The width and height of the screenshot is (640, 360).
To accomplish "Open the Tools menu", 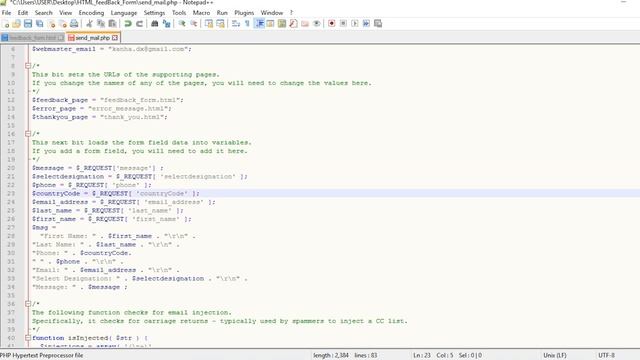I will (179, 13).
